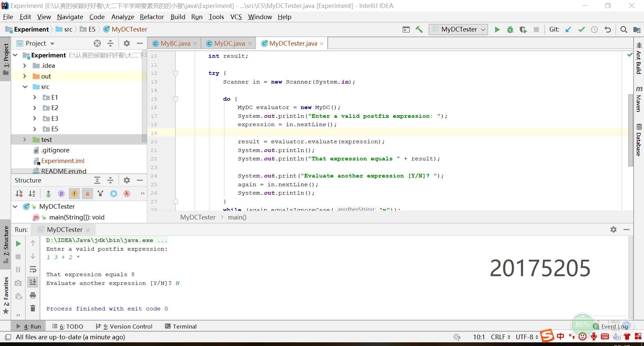
Task: Open the Terminal tool window tab
Action: [x=181, y=326]
